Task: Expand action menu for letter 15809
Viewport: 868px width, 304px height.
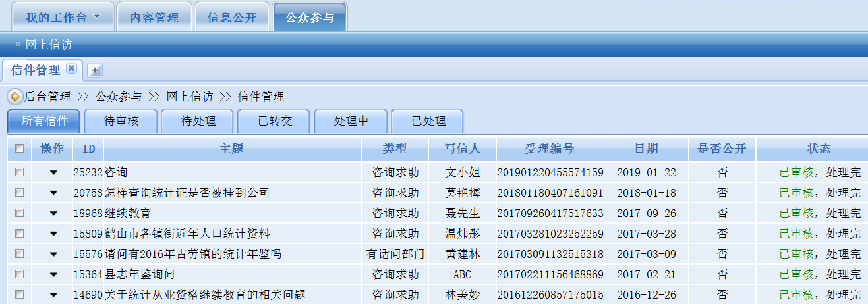Action: 53,234
